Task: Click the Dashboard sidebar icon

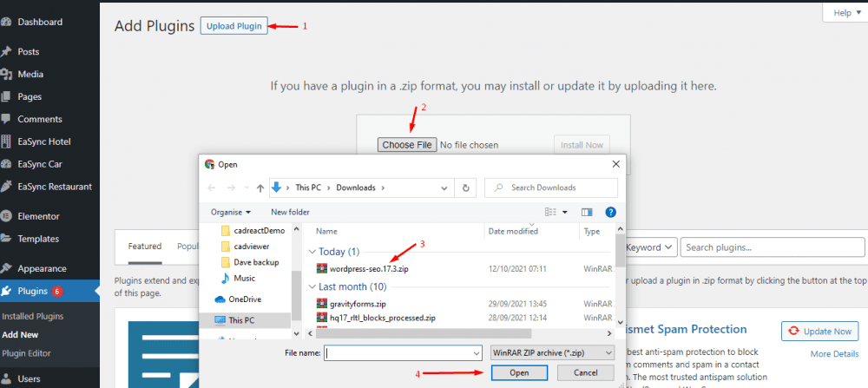Action: click(x=6, y=23)
